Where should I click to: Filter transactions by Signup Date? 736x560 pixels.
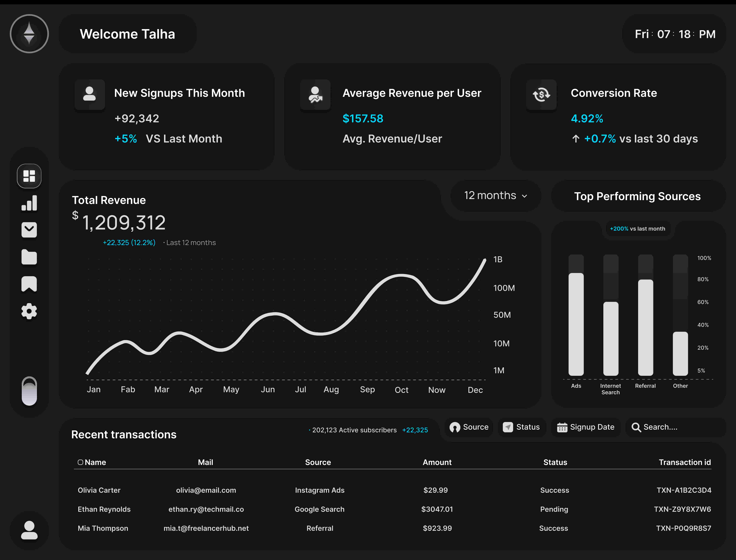tap(586, 427)
